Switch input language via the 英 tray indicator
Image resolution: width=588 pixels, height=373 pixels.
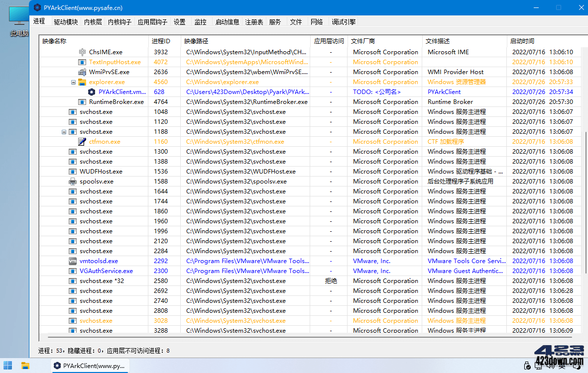pos(563,366)
